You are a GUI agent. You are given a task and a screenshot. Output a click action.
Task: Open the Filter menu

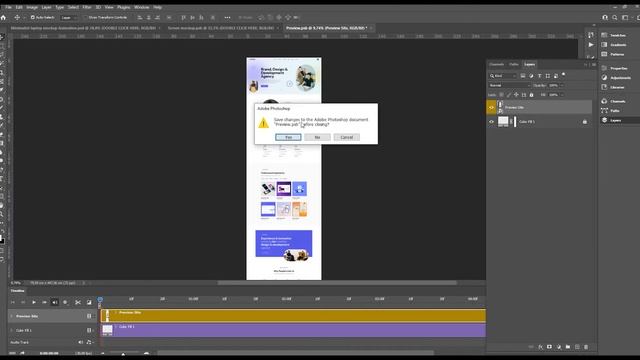tap(87, 7)
